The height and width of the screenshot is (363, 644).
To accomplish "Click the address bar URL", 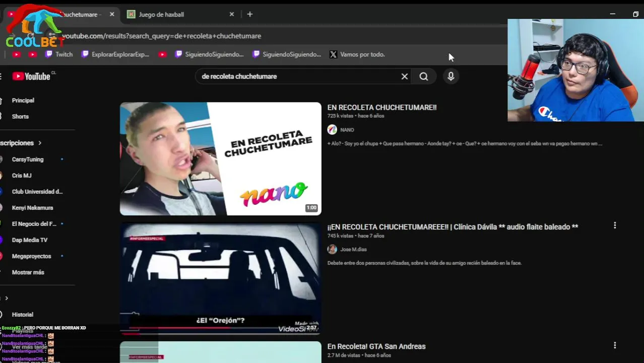I will 161,36.
